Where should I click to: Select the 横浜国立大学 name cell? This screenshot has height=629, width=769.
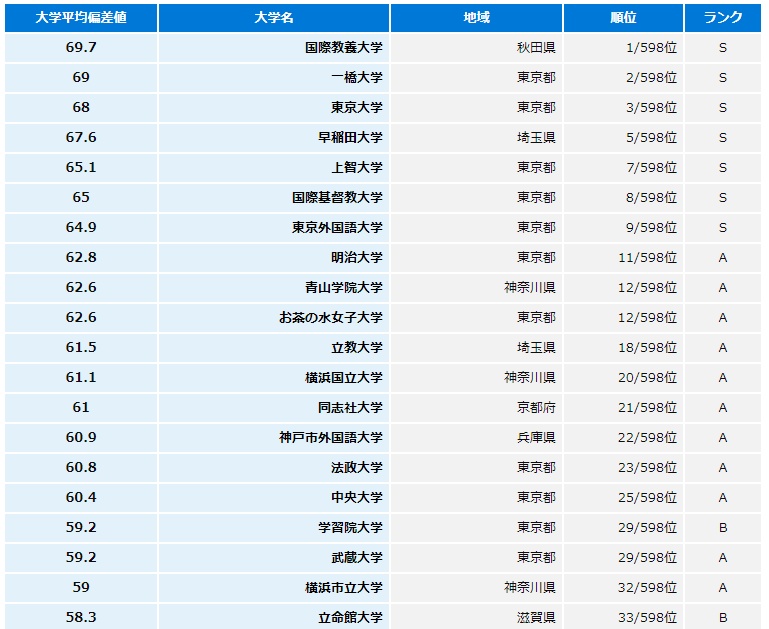coord(274,377)
